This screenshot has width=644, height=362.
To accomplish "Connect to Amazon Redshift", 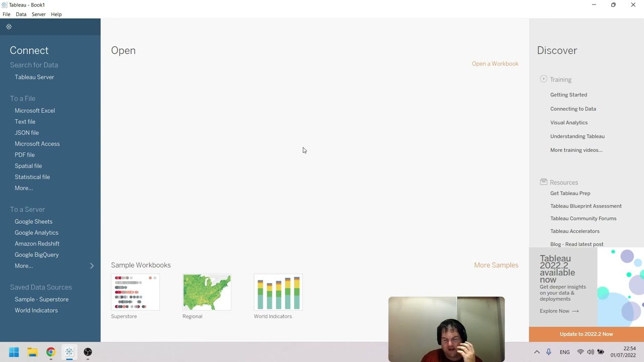I will click(x=37, y=244).
